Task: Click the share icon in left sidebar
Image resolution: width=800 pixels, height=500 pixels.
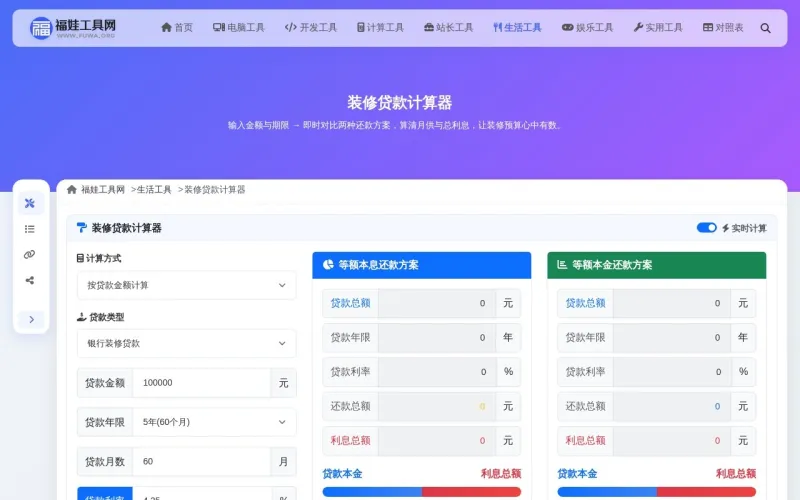Action: [x=30, y=281]
